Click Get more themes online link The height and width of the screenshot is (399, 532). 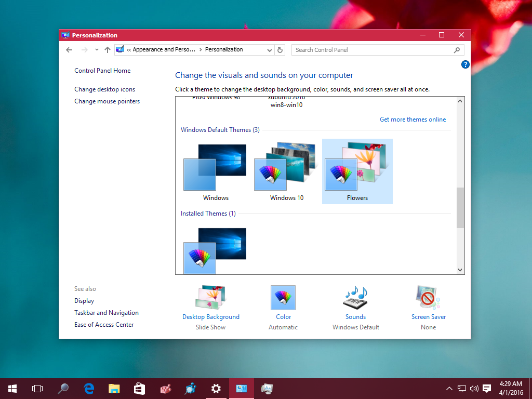(413, 119)
